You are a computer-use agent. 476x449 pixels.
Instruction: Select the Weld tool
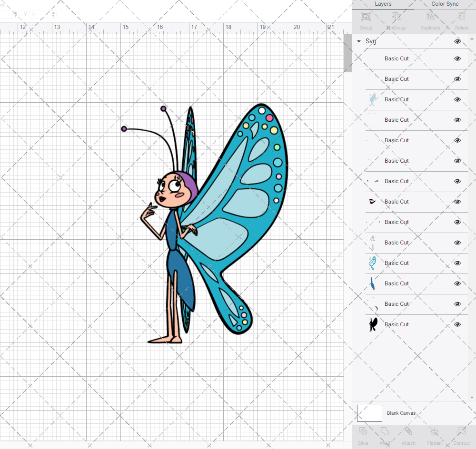pos(385,431)
